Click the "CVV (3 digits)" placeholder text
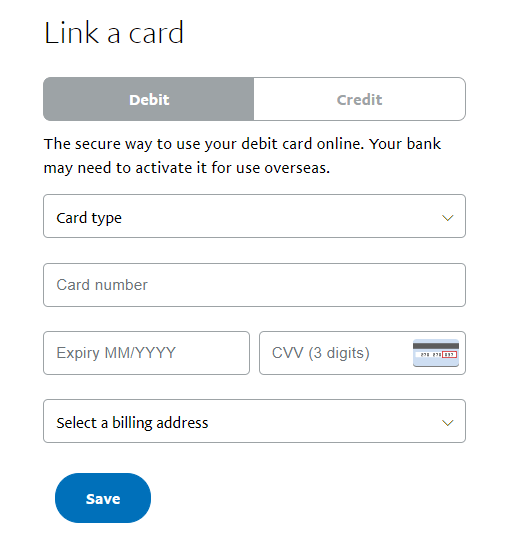 click(321, 353)
